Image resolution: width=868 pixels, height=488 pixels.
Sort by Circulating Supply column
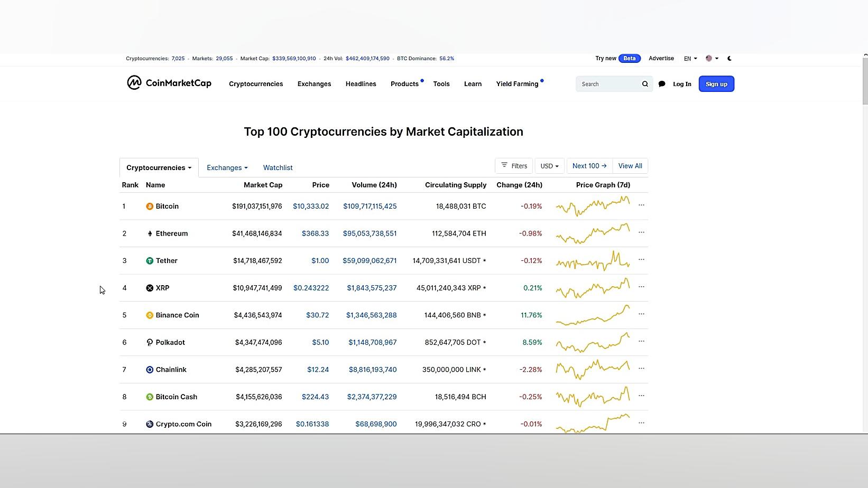[x=456, y=185]
